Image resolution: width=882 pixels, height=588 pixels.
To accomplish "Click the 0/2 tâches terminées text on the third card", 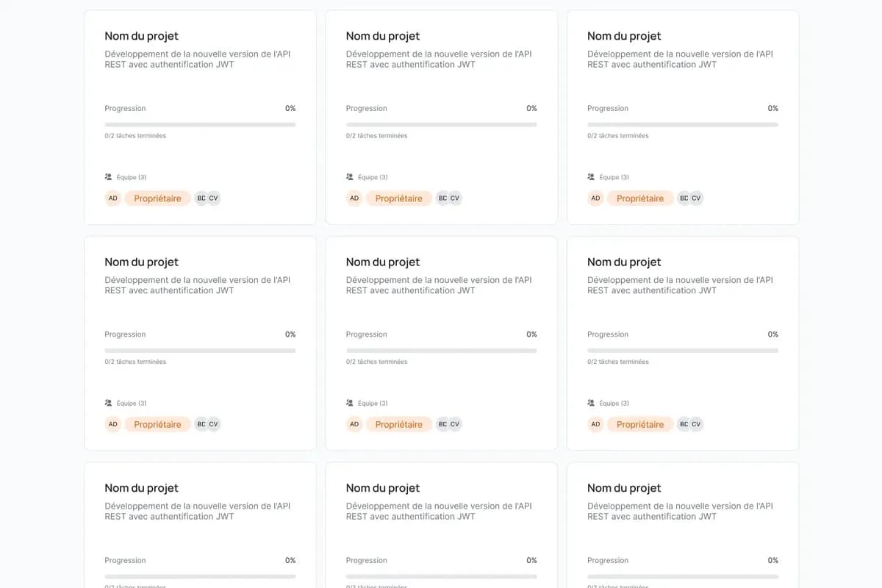I will pyautogui.click(x=617, y=135).
